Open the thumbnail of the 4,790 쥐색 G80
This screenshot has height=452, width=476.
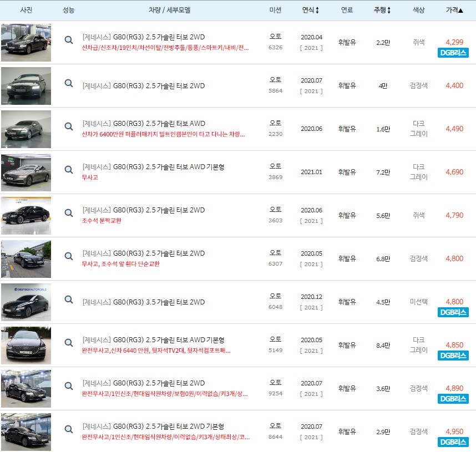(26, 216)
